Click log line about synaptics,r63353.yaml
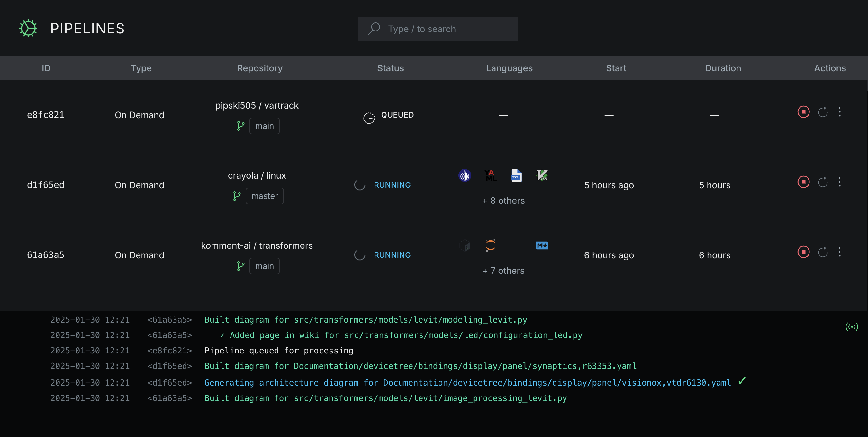The image size is (868, 437). (420, 366)
